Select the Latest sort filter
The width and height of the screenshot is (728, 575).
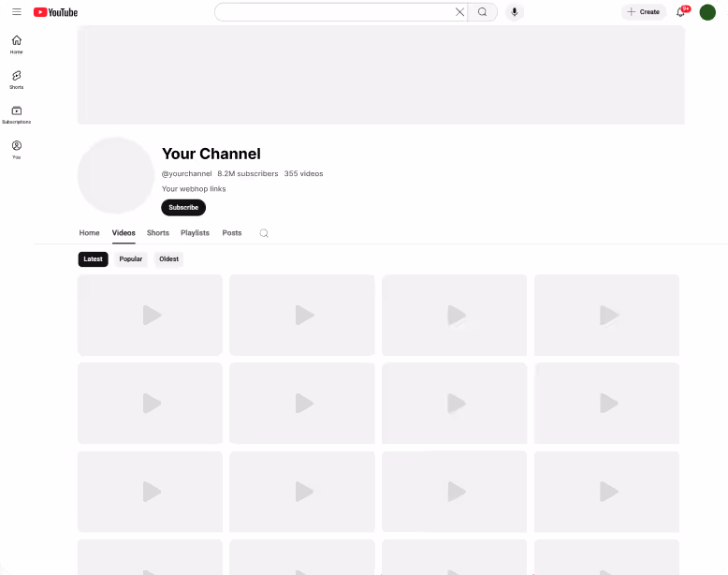(93, 258)
